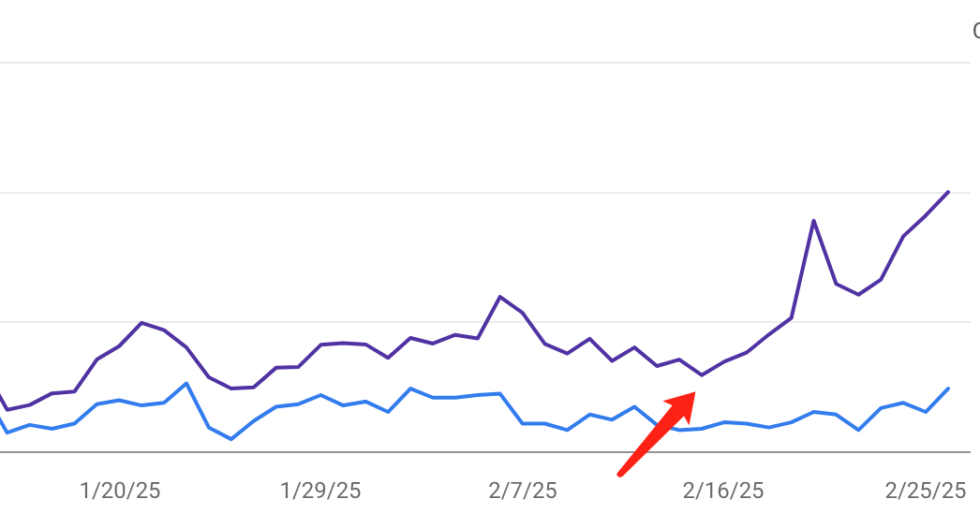Click purple line dip at red arrow tip

(x=702, y=375)
